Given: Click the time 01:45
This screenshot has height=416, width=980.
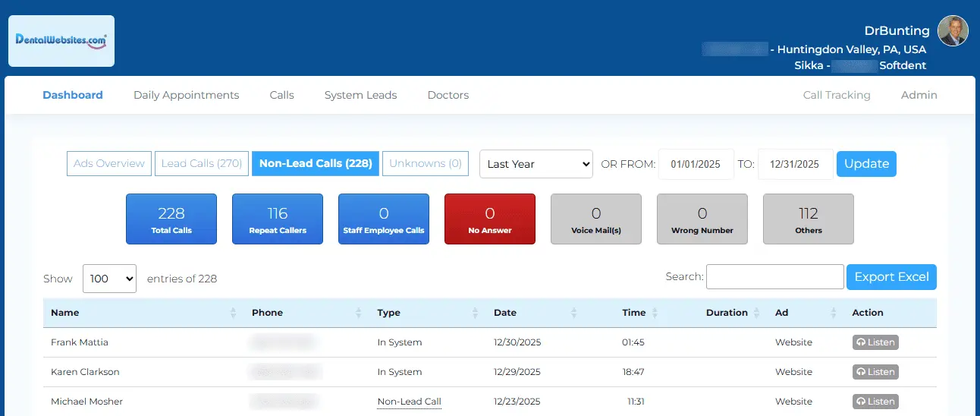Looking at the screenshot, I should [633, 342].
